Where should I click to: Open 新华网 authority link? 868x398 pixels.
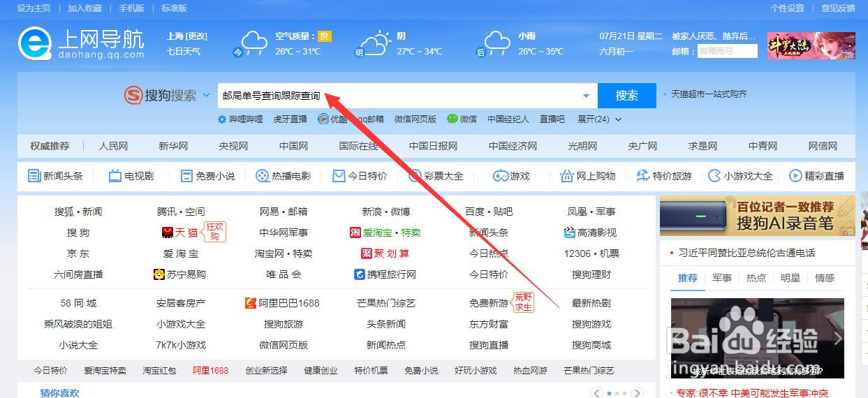tap(173, 146)
